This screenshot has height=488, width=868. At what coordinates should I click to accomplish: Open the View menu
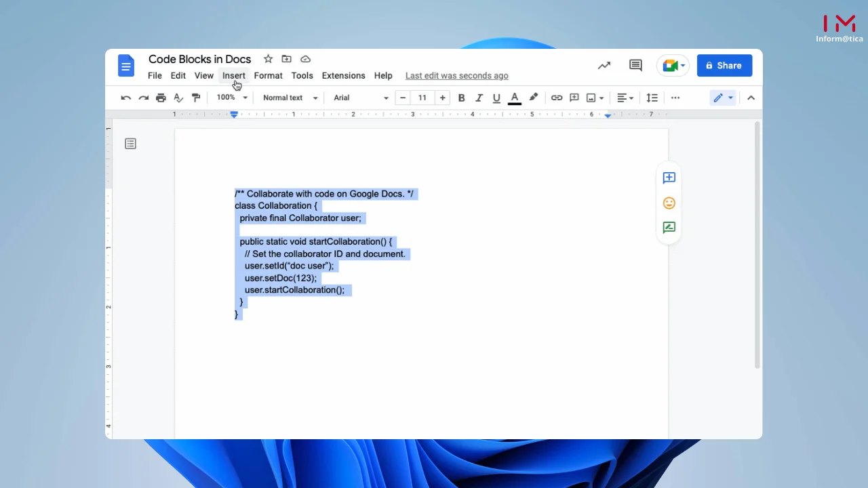coord(204,75)
